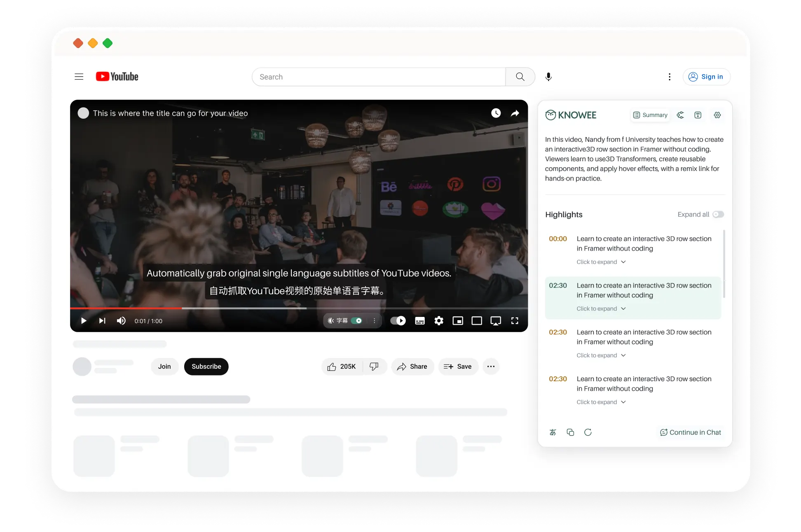
Task: Select the Summary tab in Knowee
Action: 650,115
